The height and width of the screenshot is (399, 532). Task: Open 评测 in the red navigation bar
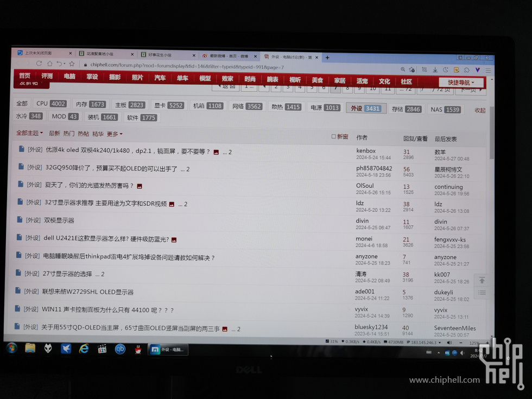click(47, 76)
